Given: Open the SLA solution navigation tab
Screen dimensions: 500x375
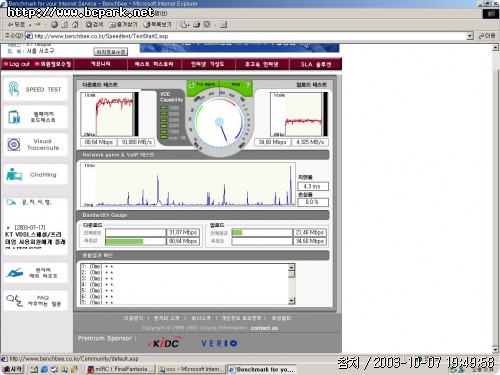Looking at the screenshot, I should [316, 64].
